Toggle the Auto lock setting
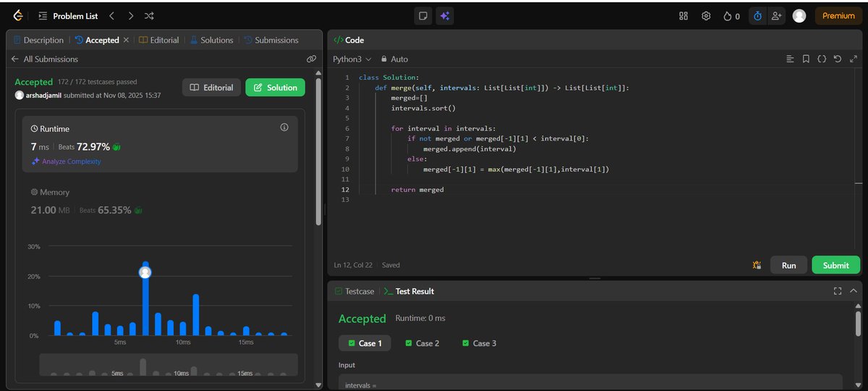The image size is (868, 391). click(395, 59)
